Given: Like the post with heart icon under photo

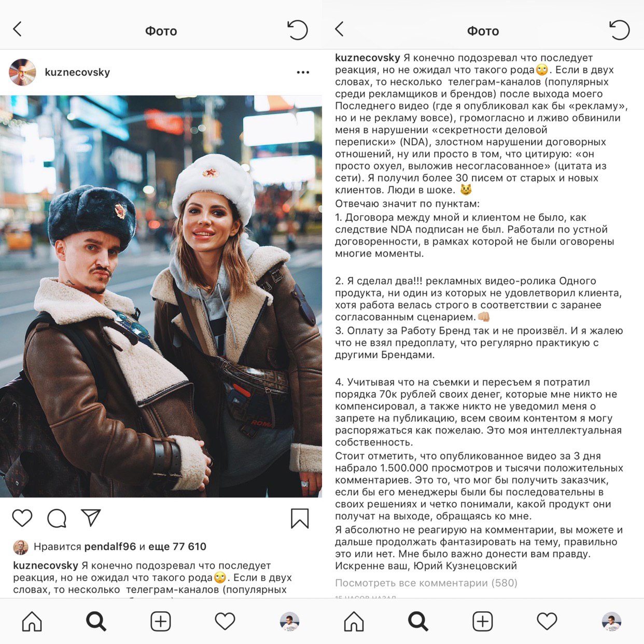Looking at the screenshot, I should click(x=22, y=517).
